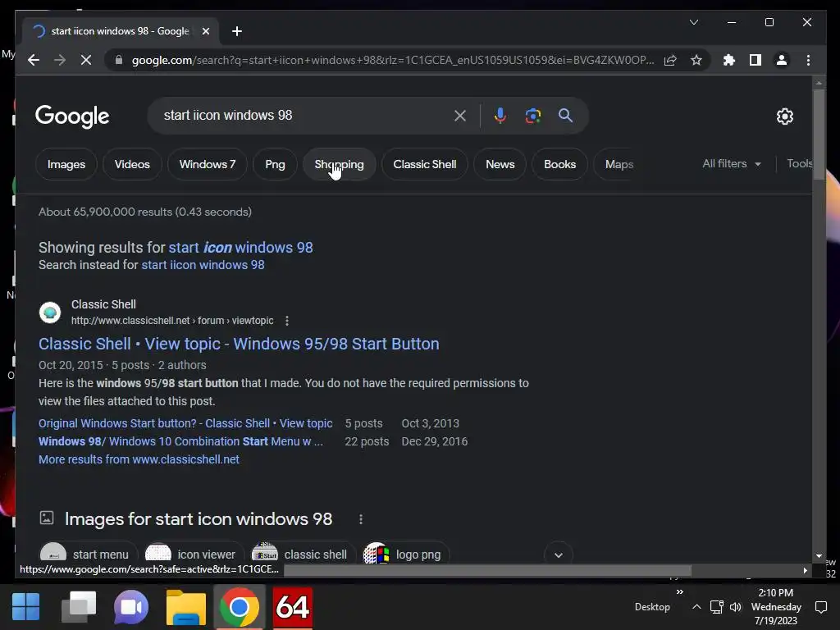Image resolution: width=840 pixels, height=630 pixels.
Task: Open Chrome extensions puzzle icon
Action: [x=728, y=60]
